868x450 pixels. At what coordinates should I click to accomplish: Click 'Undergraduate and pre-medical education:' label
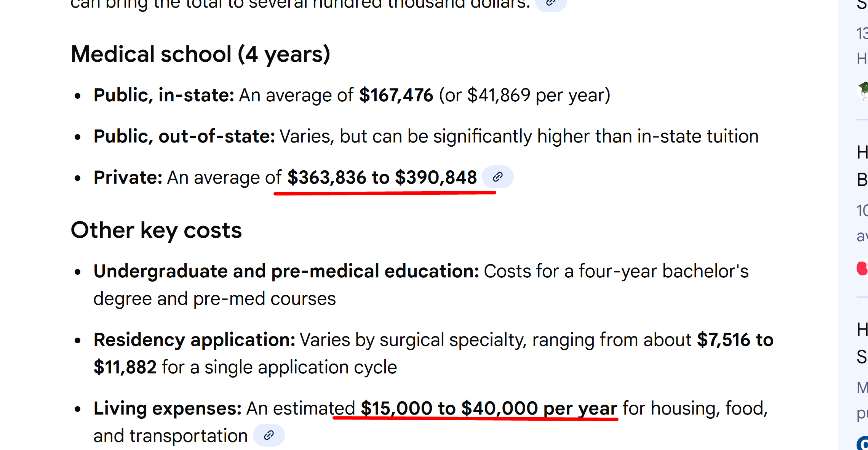(x=286, y=271)
